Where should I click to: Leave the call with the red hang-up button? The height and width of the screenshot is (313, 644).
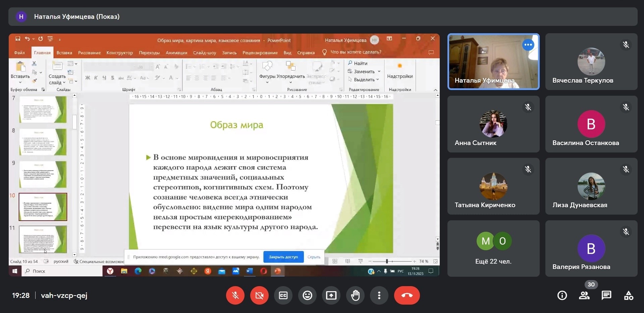pos(407,295)
